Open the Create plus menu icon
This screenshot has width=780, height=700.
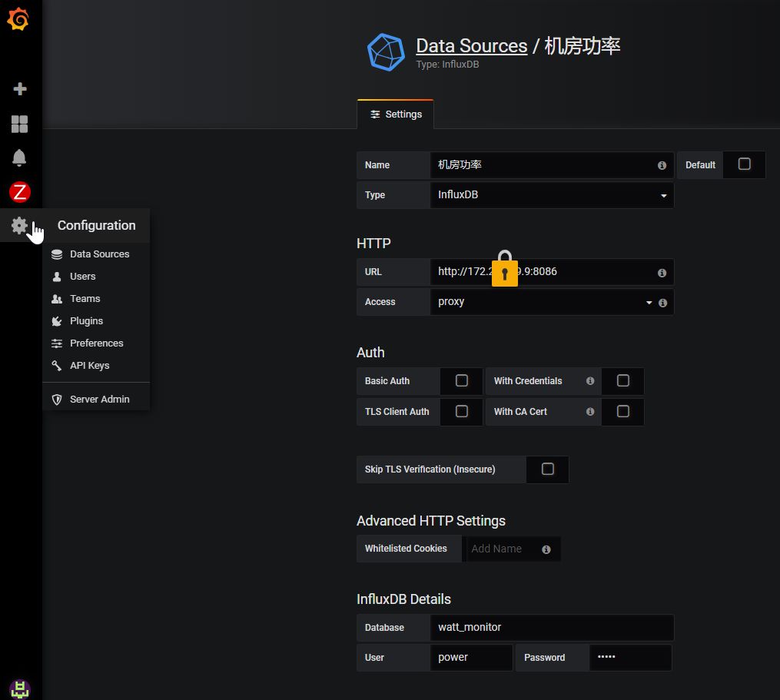[20, 89]
